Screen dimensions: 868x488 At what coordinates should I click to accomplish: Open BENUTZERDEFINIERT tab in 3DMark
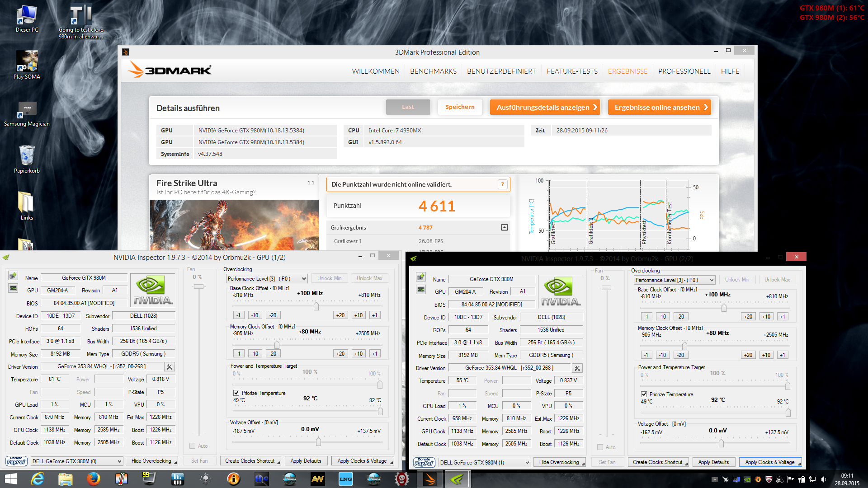click(x=501, y=71)
